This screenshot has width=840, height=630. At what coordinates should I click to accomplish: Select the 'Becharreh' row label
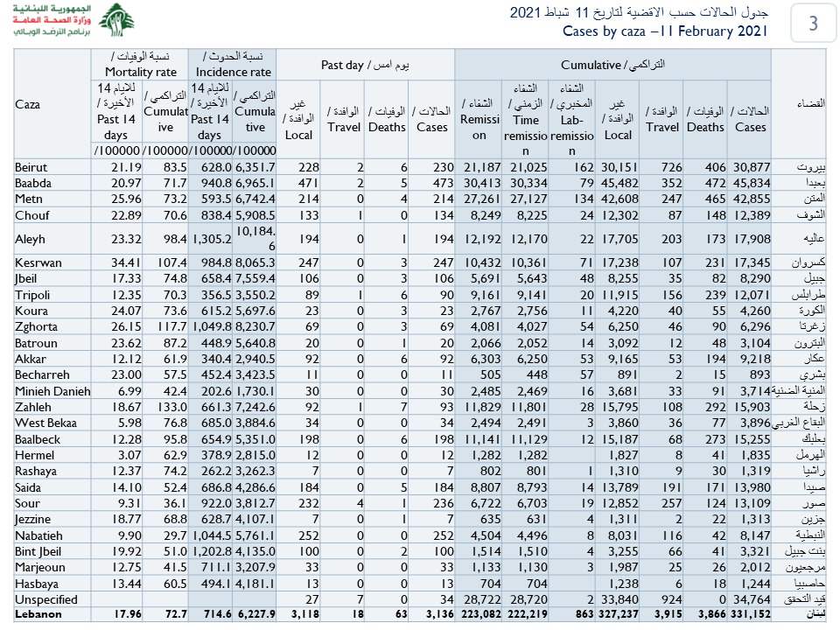[x=42, y=374]
